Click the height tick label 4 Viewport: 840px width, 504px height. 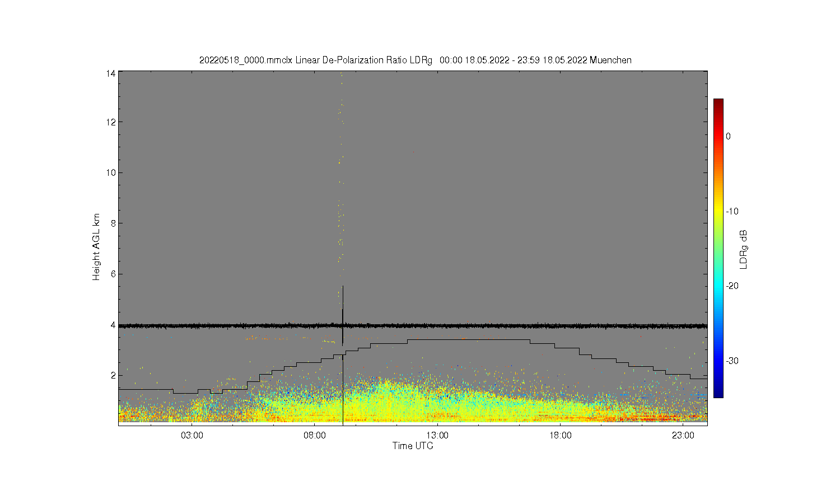[113, 324]
